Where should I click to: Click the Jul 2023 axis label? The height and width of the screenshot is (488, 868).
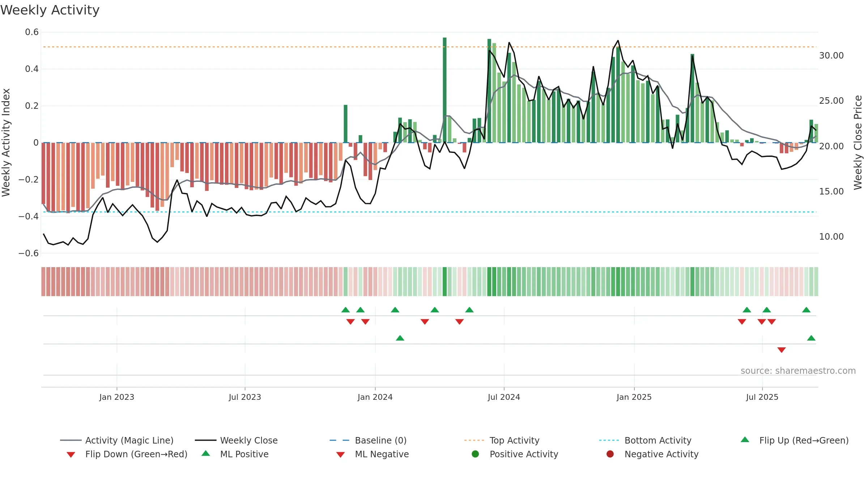[245, 397]
